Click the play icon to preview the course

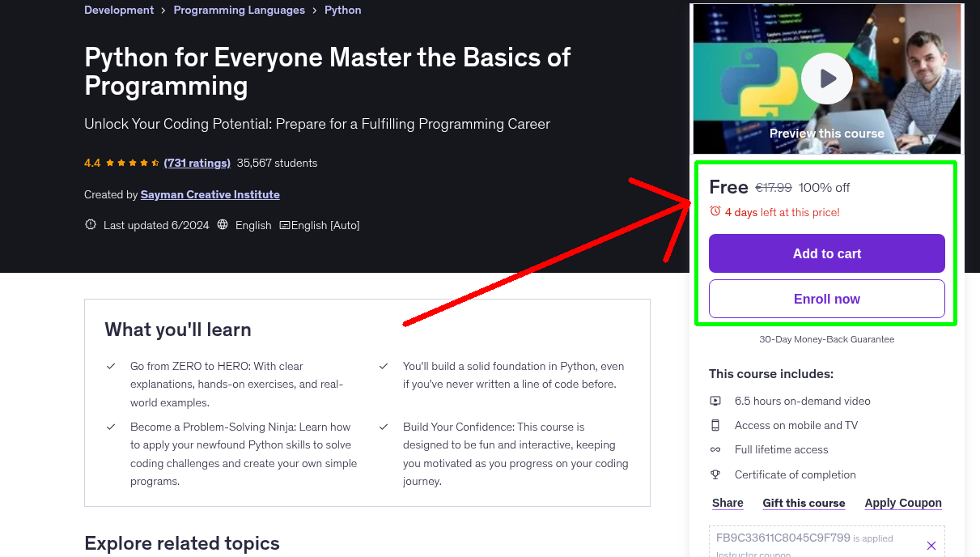coord(826,79)
